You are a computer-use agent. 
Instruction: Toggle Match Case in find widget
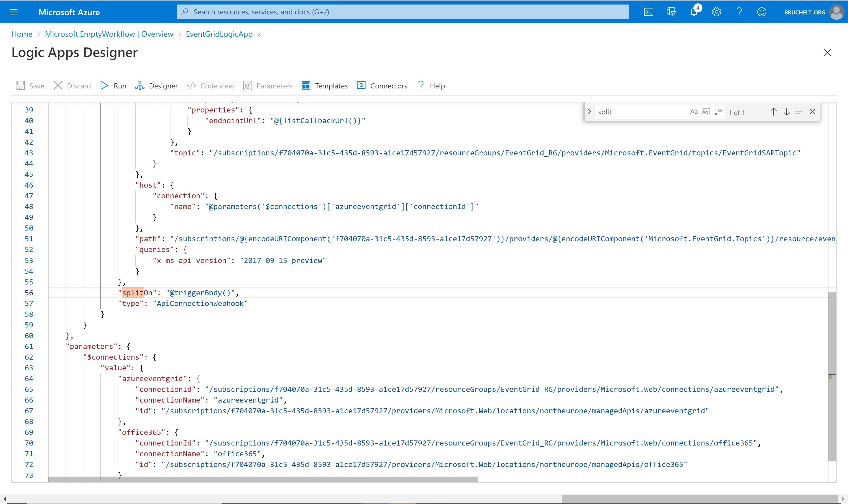click(x=694, y=112)
